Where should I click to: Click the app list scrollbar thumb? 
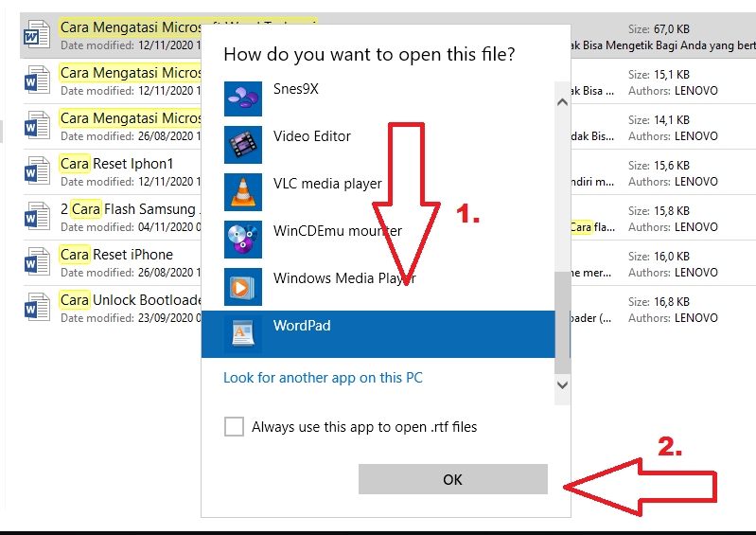point(562,322)
